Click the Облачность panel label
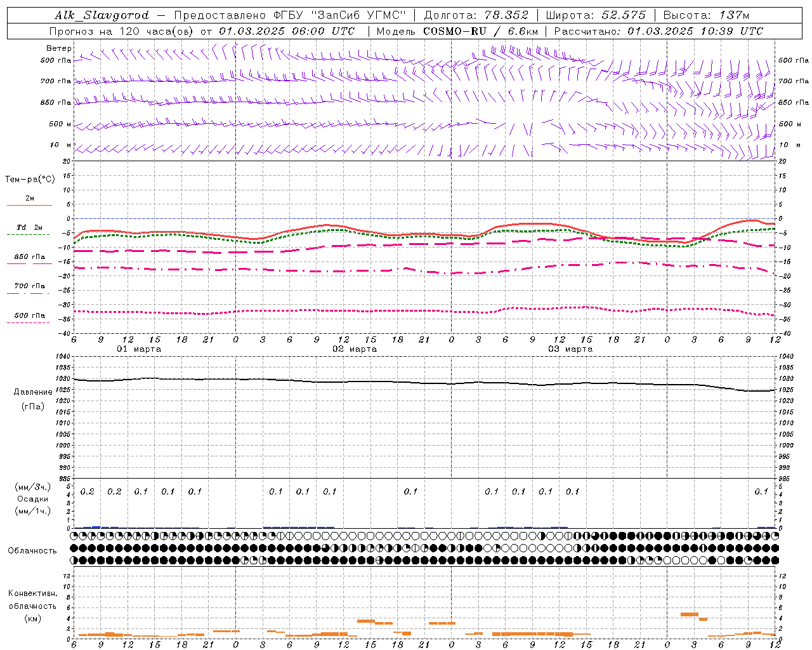The image size is (812, 650). pyautogui.click(x=32, y=551)
